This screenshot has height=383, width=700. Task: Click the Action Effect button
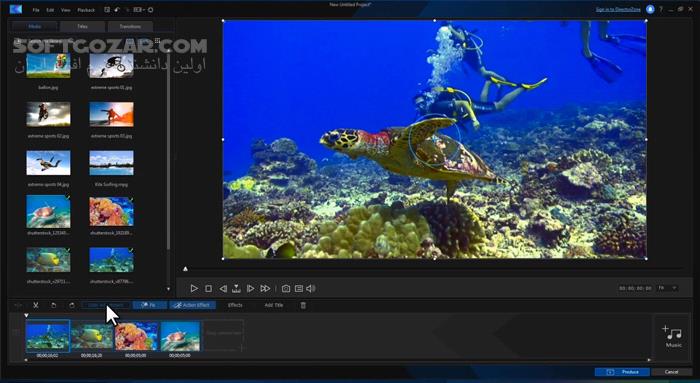pos(192,305)
